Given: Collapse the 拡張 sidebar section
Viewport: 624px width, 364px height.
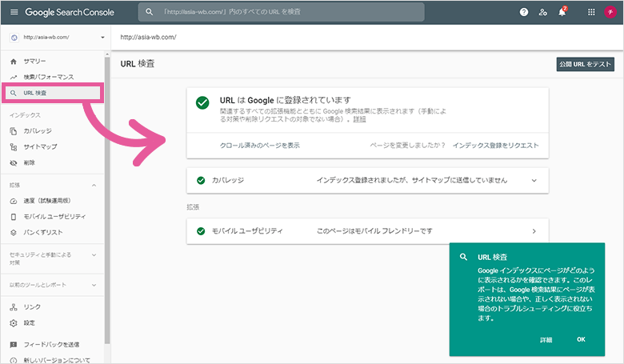Looking at the screenshot, I should tap(94, 186).
